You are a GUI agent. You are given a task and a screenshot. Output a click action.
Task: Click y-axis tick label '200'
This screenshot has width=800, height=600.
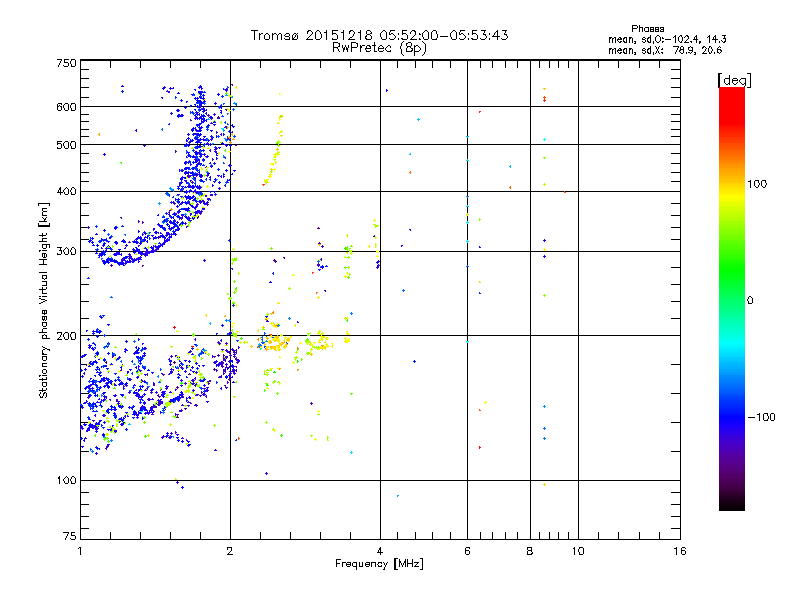pyautogui.click(x=66, y=336)
